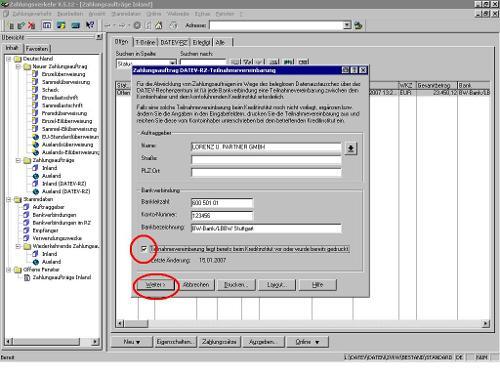Click the Adresse text field
This screenshot has width=500, height=375.
pyautogui.click(x=276, y=25)
